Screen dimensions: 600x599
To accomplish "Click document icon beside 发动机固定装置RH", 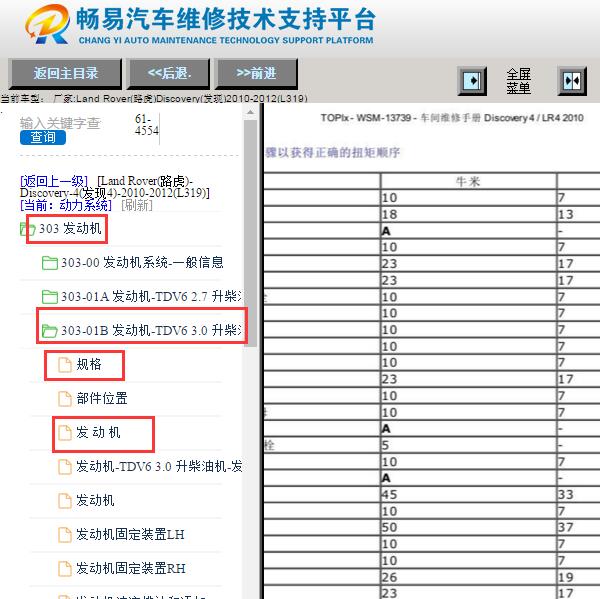I will (x=65, y=569).
